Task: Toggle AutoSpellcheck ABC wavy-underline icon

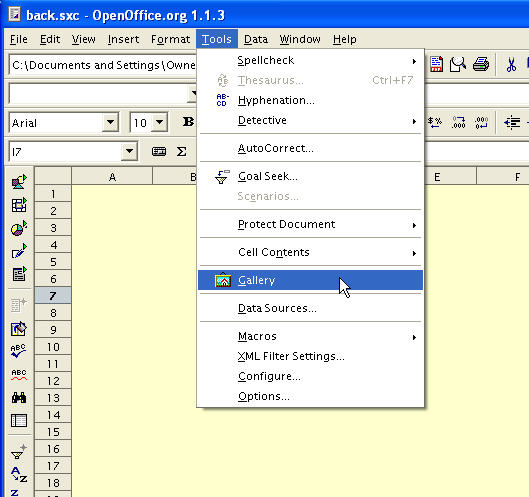Action: (x=19, y=375)
